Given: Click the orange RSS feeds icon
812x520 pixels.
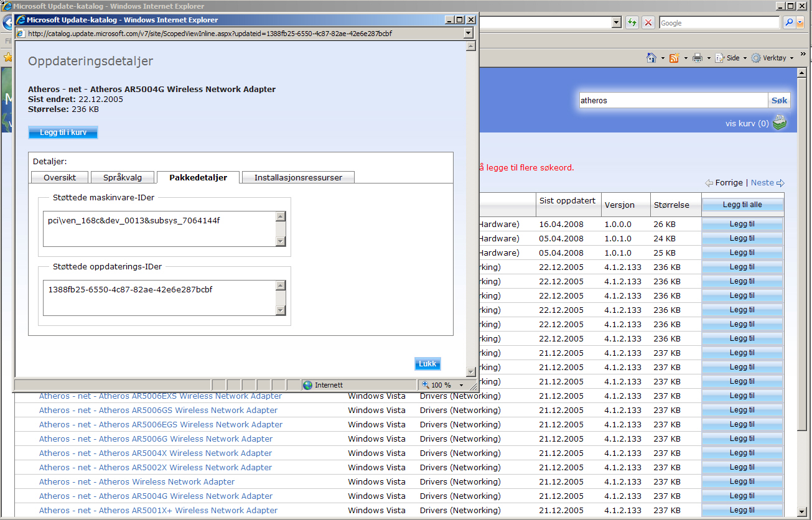Looking at the screenshot, I should coord(674,58).
